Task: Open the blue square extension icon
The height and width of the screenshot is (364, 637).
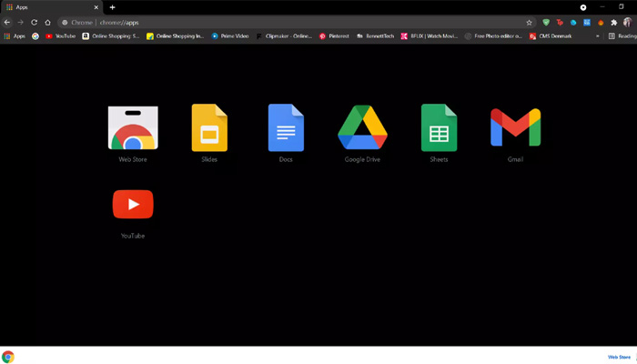Action: (587, 23)
